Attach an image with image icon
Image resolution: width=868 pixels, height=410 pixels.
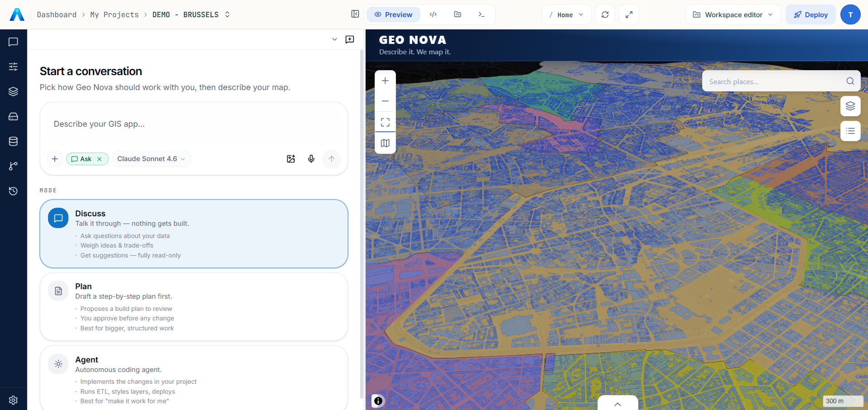pyautogui.click(x=291, y=159)
